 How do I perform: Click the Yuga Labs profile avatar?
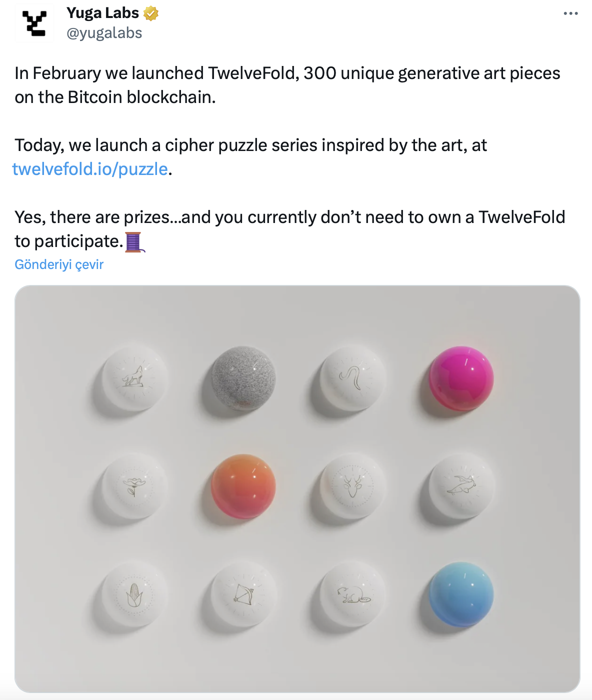click(34, 23)
